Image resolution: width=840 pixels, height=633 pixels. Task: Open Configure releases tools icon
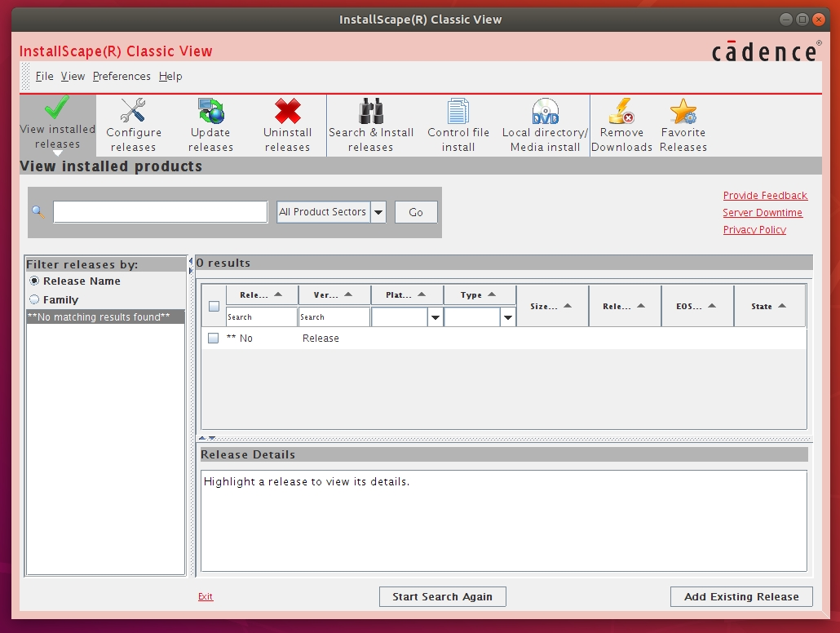pyautogui.click(x=133, y=110)
